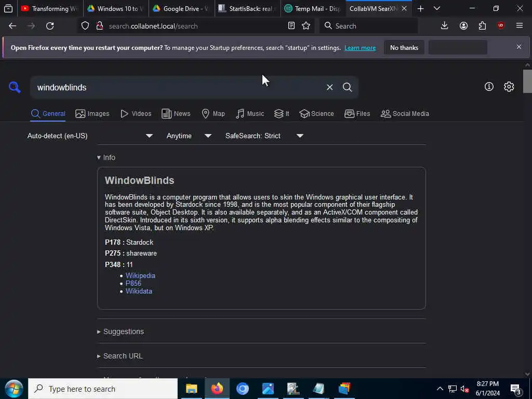List all tabs dropdown arrow
Image resolution: width=532 pixels, height=399 pixels.
click(437, 8)
